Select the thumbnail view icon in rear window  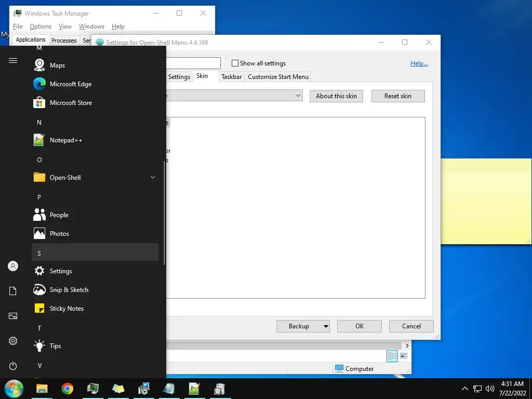click(404, 356)
